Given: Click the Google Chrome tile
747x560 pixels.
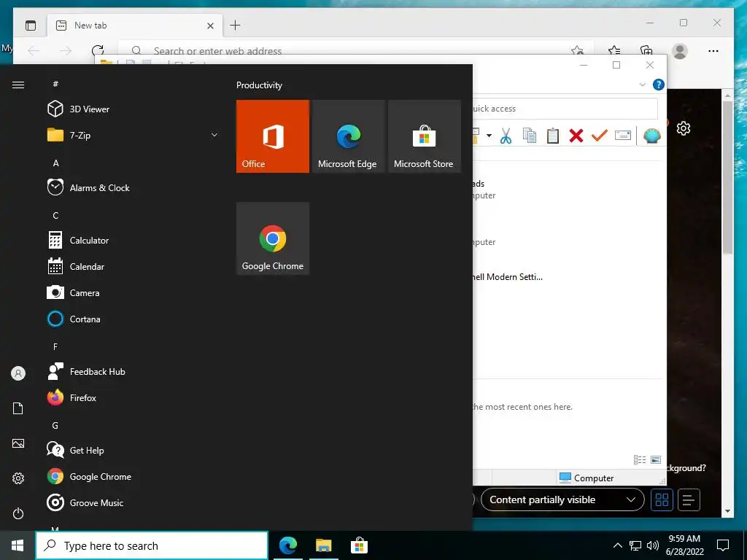Looking at the screenshot, I should click(273, 238).
